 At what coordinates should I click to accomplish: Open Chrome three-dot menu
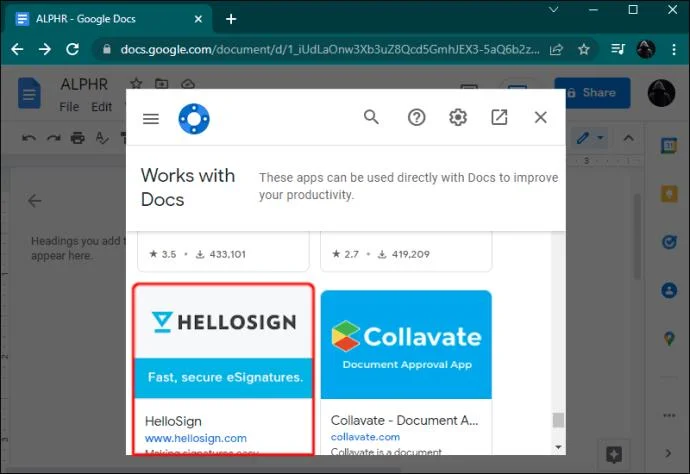674,49
